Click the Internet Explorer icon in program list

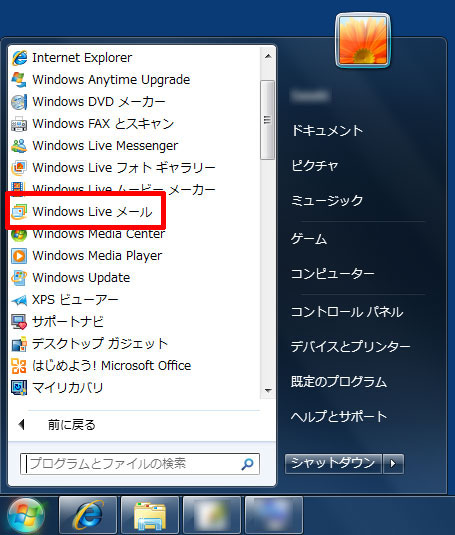(19, 58)
